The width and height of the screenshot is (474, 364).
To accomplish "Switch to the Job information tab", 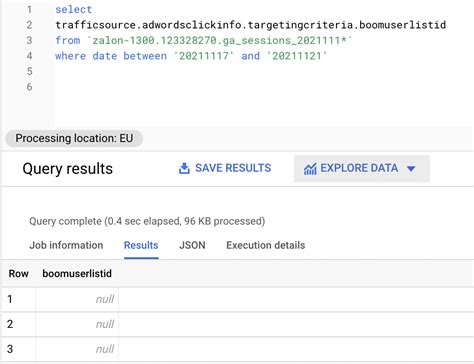I will point(66,245).
